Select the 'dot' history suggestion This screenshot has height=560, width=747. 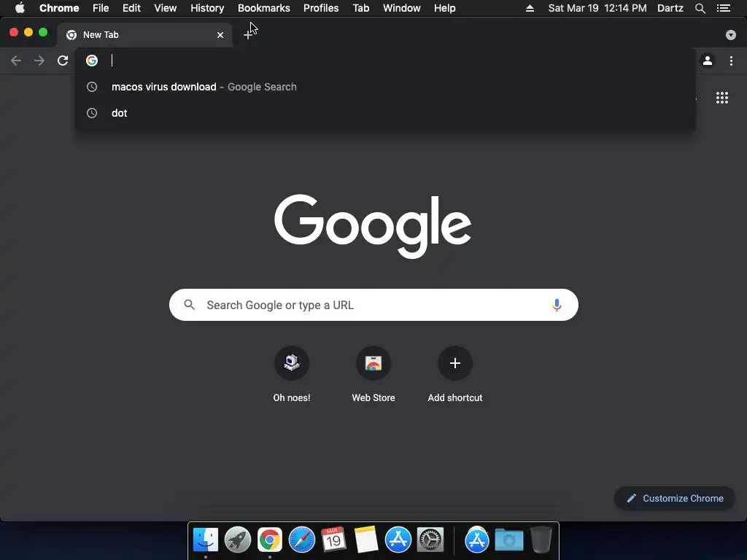click(x=385, y=113)
